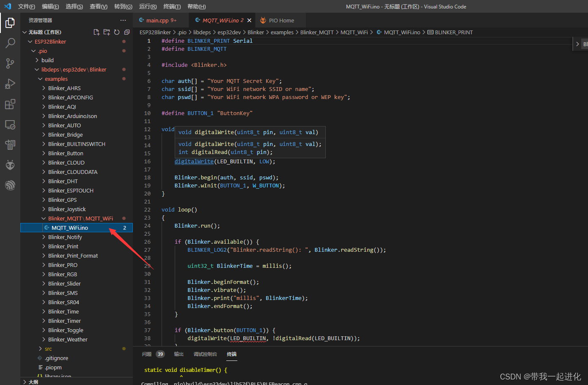Close the MQTT_WiFi.ino tab
The height and width of the screenshot is (385, 588).
point(250,20)
